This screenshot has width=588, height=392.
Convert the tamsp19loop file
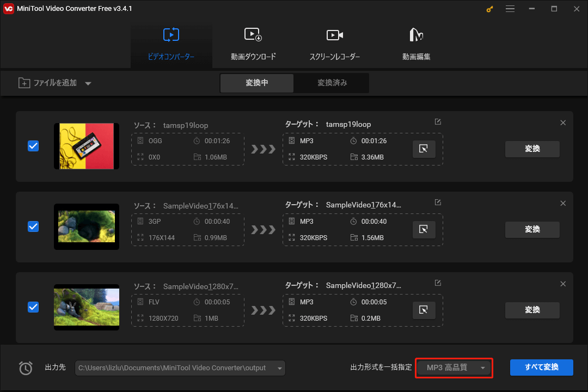[532, 149]
